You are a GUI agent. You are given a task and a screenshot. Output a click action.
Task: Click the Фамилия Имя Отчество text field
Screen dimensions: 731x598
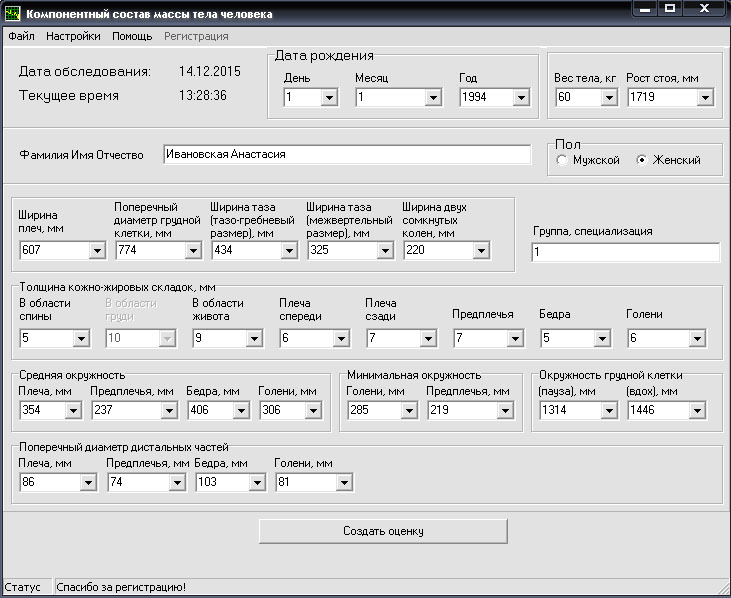click(x=346, y=155)
